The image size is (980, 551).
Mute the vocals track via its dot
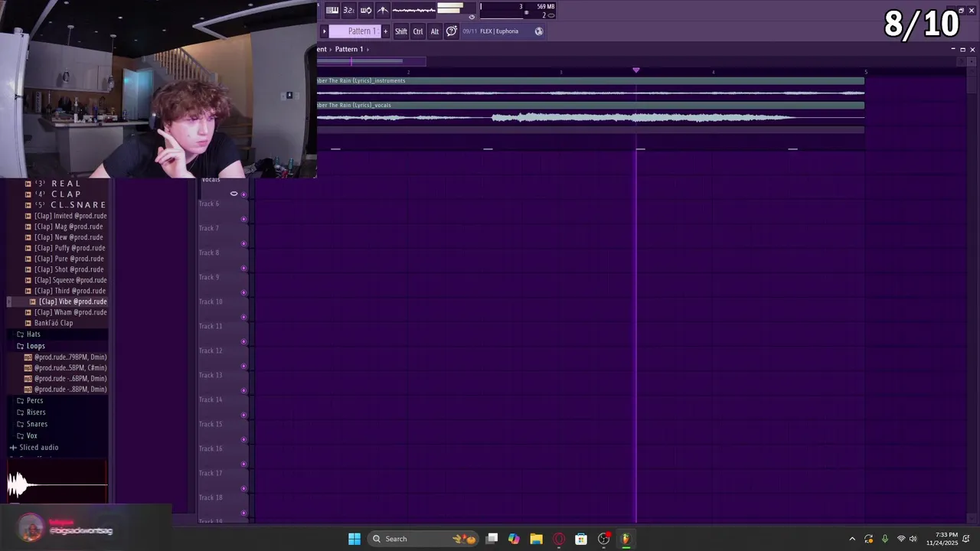tap(244, 194)
